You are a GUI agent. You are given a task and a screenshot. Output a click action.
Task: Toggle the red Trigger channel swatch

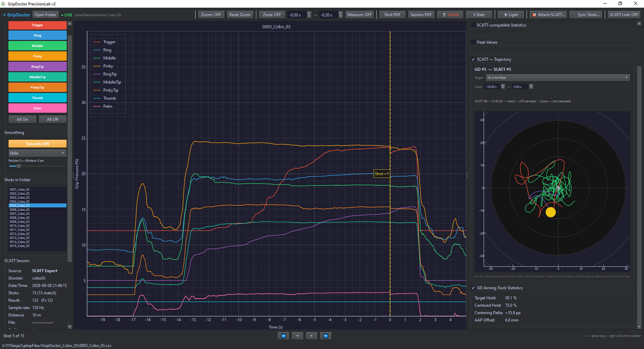click(x=37, y=25)
